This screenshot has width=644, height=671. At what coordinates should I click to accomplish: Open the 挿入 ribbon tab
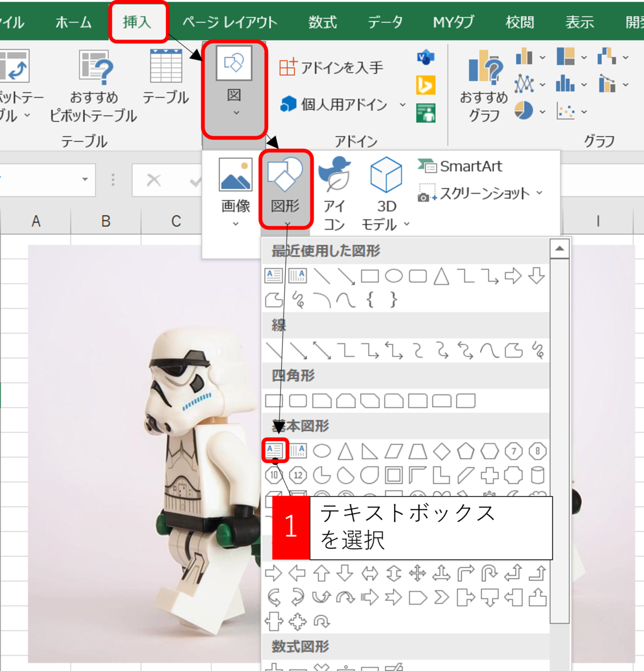pyautogui.click(x=137, y=22)
